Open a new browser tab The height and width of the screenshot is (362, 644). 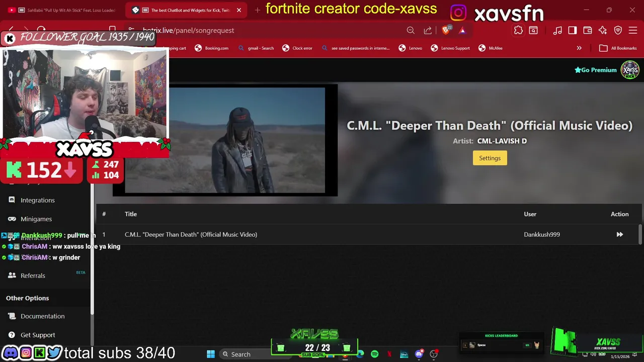click(x=257, y=10)
